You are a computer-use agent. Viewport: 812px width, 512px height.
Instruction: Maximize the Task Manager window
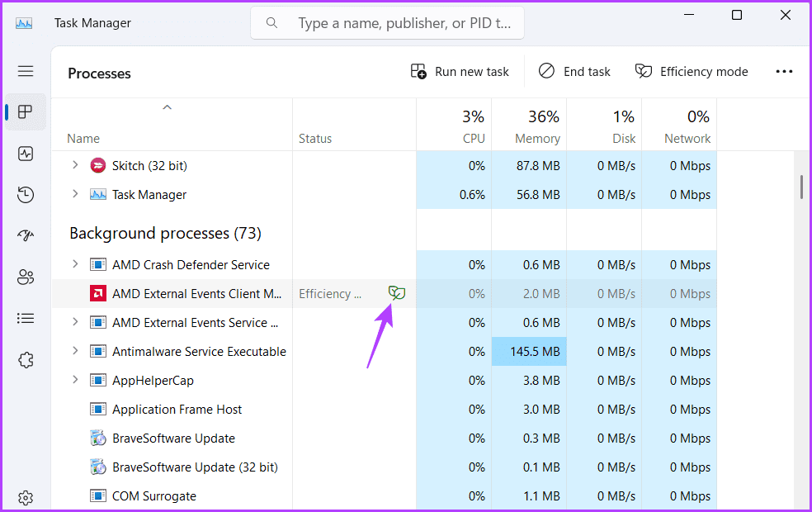pos(737,15)
